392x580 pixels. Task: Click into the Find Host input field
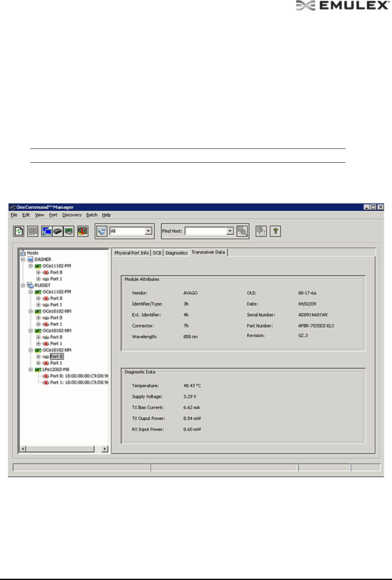click(x=205, y=231)
